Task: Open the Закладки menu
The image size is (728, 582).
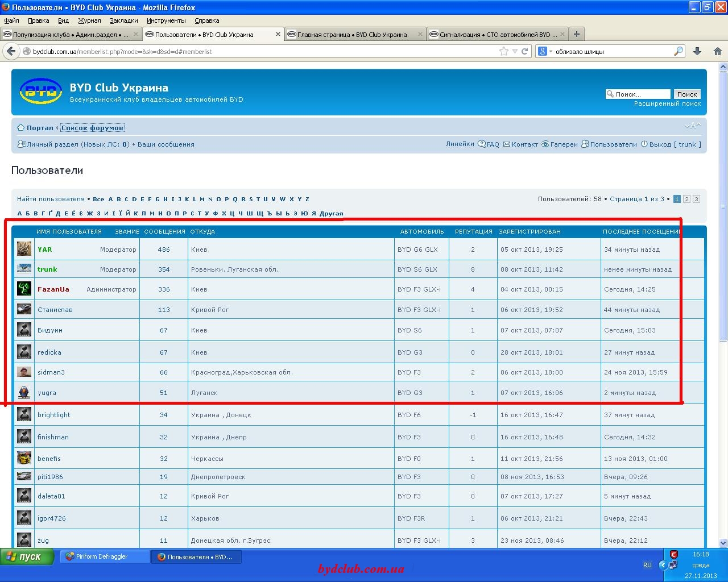Action: [123, 20]
